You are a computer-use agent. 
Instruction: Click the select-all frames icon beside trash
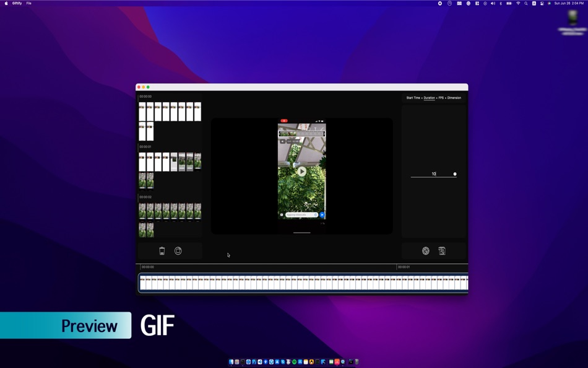178,251
